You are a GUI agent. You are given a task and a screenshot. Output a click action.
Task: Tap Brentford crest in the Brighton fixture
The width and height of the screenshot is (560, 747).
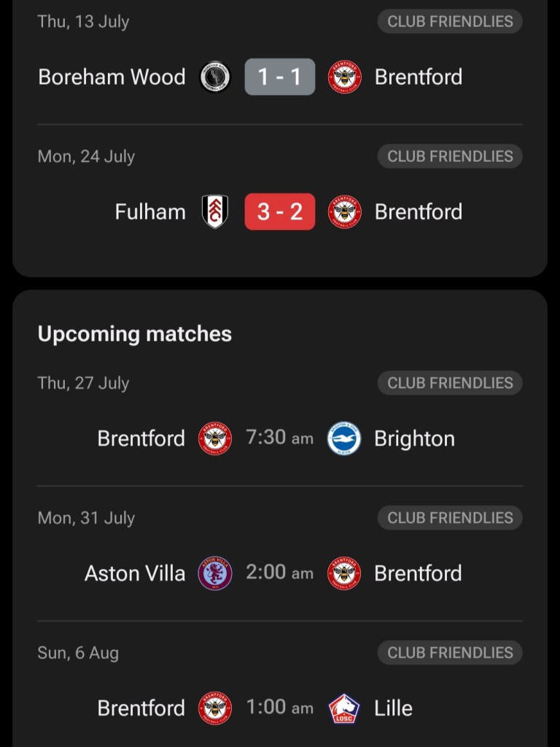pyautogui.click(x=215, y=438)
